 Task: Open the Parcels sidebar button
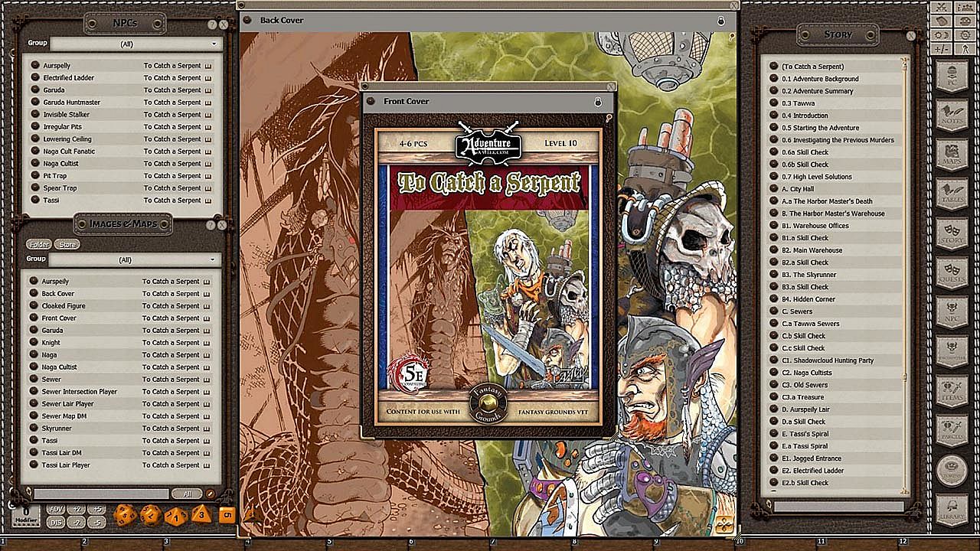tap(952, 431)
